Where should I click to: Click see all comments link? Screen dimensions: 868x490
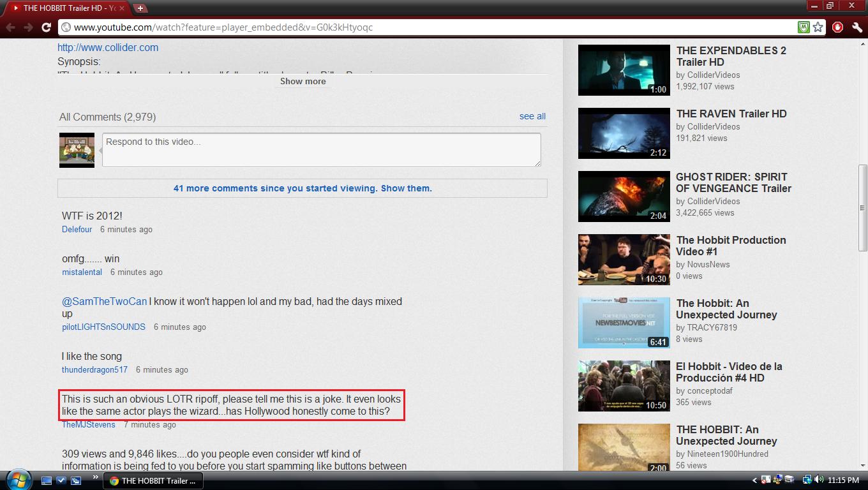532,116
